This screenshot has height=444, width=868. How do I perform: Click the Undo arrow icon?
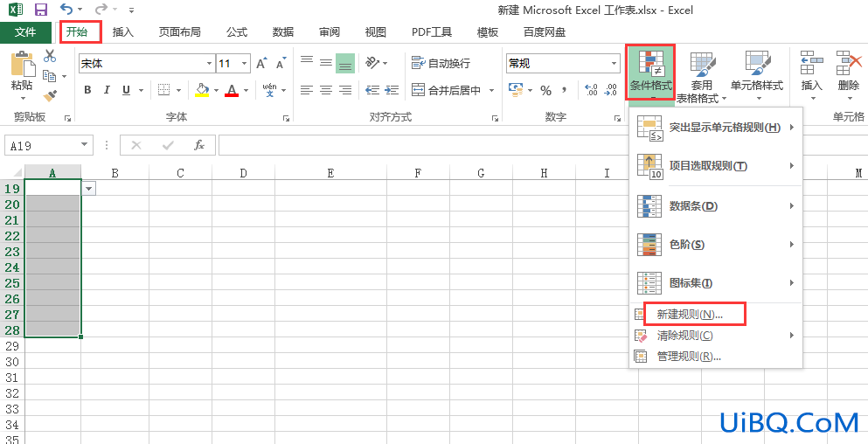66,10
